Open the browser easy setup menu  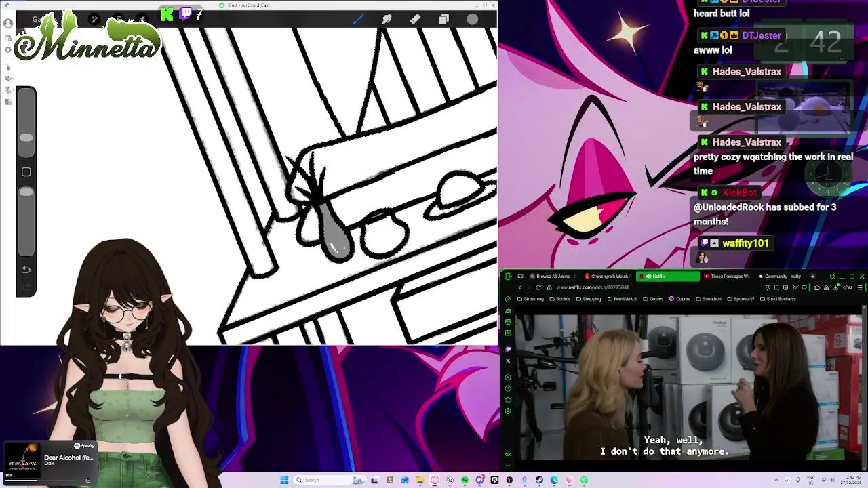point(860,287)
